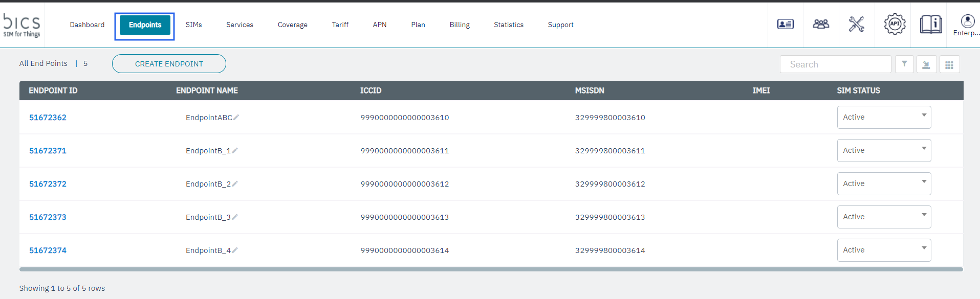
Task: Open the ID card account icon
Action: (x=785, y=24)
